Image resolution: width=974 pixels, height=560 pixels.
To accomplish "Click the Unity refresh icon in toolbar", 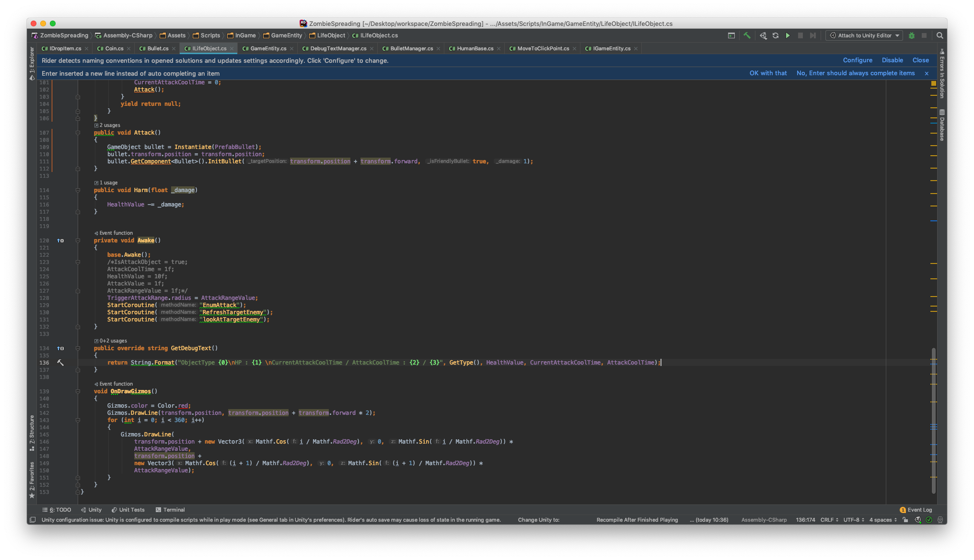I will pyautogui.click(x=776, y=35).
